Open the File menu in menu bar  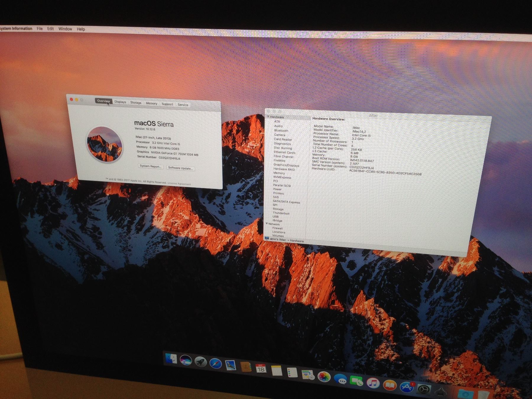pyautogui.click(x=40, y=29)
